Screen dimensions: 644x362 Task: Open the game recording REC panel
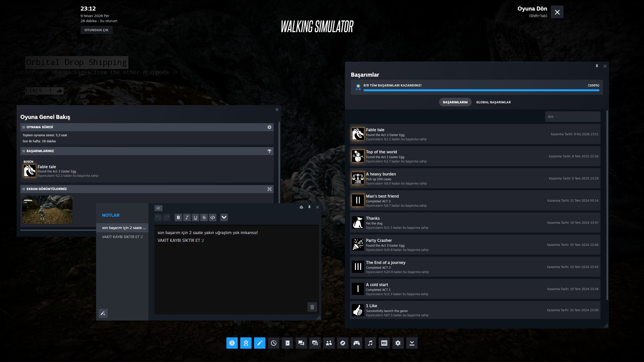(384, 343)
